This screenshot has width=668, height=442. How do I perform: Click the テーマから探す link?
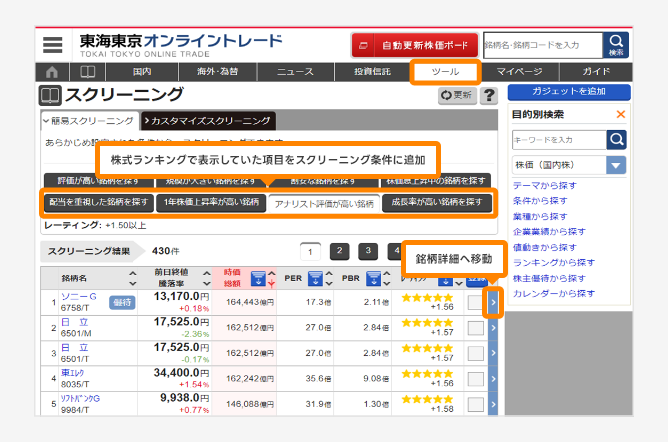click(544, 186)
